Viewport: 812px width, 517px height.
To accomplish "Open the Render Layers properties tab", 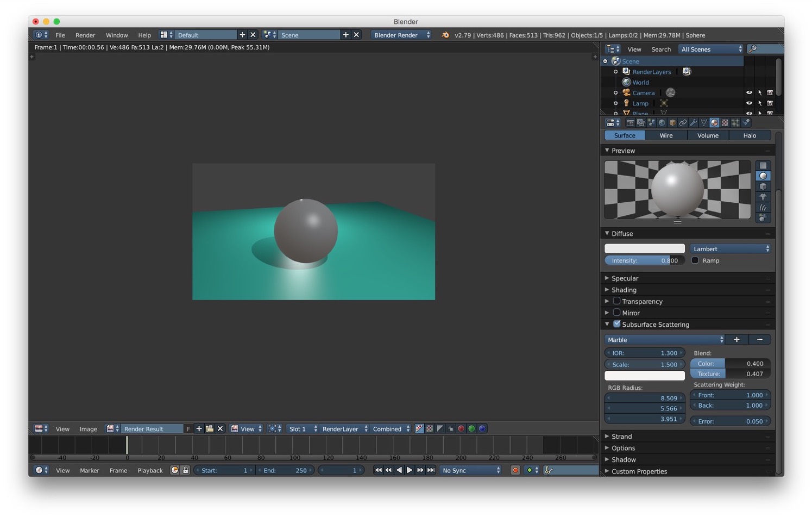I will tap(640, 123).
